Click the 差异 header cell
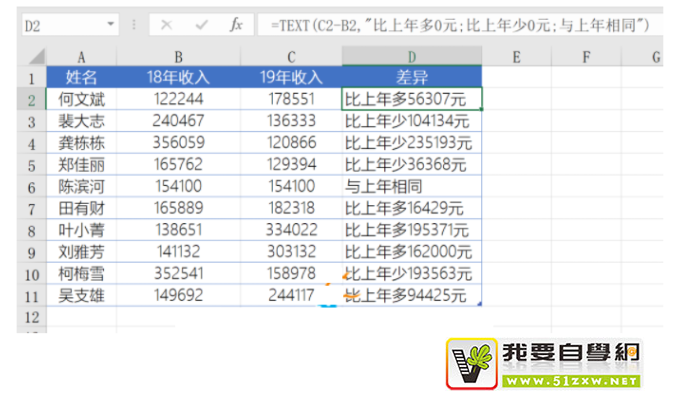 point(411,77)
